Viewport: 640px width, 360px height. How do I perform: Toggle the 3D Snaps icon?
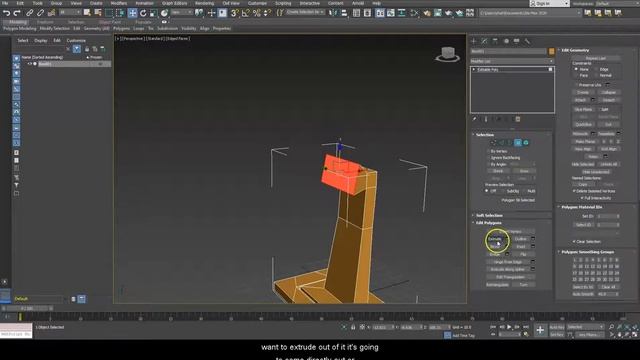[235, 13]
